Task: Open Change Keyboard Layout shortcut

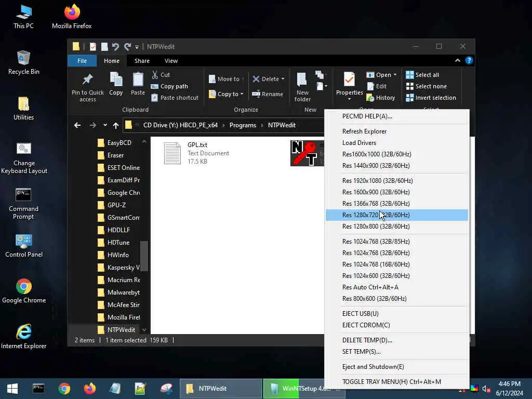Action: click(24, 158)
